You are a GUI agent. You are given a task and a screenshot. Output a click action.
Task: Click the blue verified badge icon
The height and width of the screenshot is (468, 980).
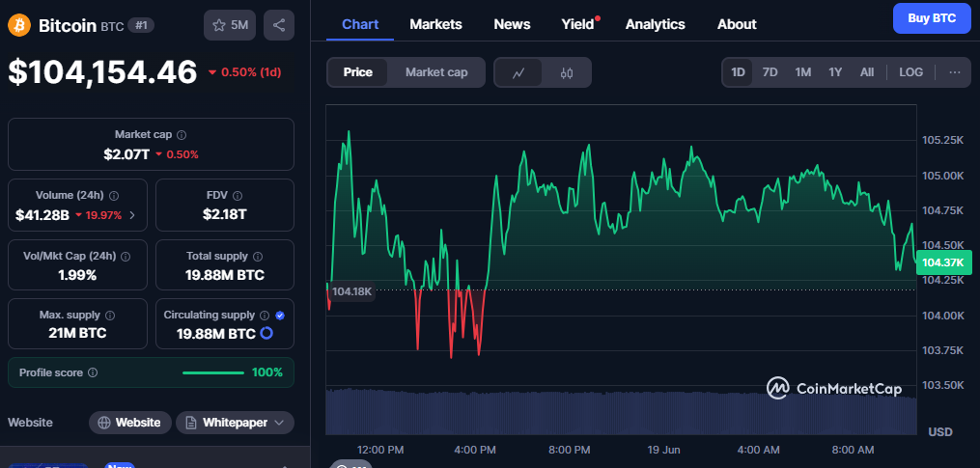pyautogui.click(x=279, y=315)
